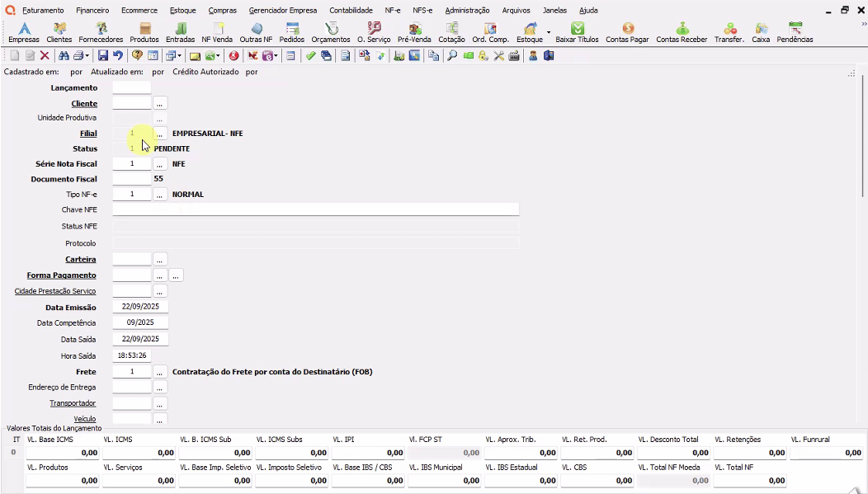The width and height of the screenshot is (868, 494).
Task: Click the Carteira lookup ellipsis button
Action: [160, 260]
